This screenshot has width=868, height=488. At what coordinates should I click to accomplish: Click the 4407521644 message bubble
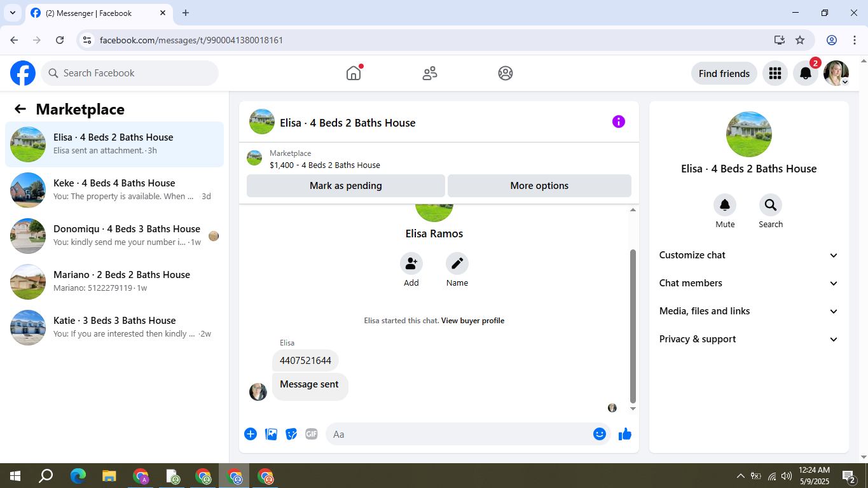point(305,361)
